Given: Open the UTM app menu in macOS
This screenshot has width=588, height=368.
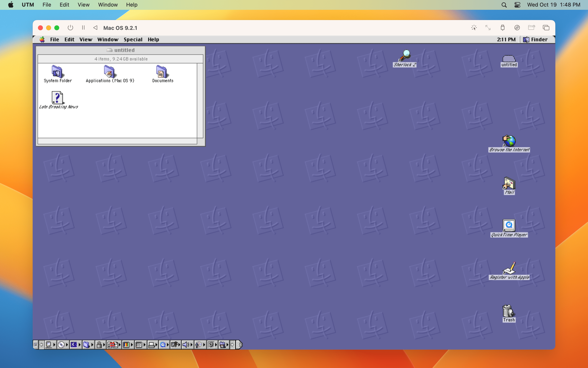Looking at the screenshot, I should click(x=28, y=5).
